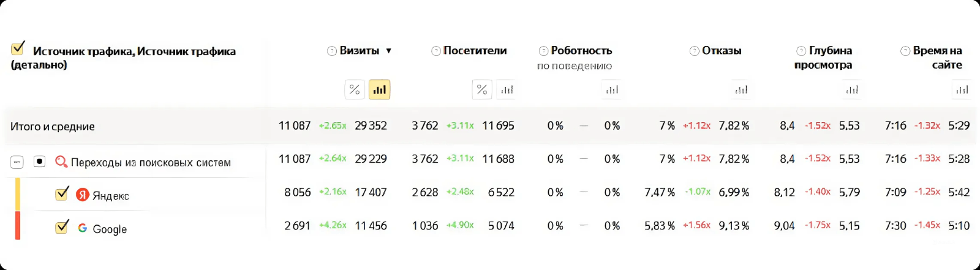Uncheck the Яндекс row checkbox
This screenshot has height=270, width=980.
(x=62, y=194)
